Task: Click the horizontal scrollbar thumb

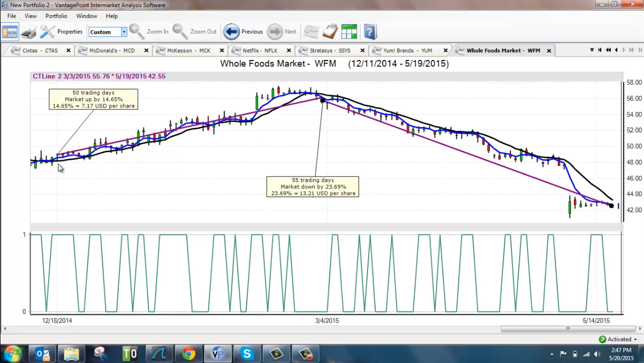Action: (567, 329)
